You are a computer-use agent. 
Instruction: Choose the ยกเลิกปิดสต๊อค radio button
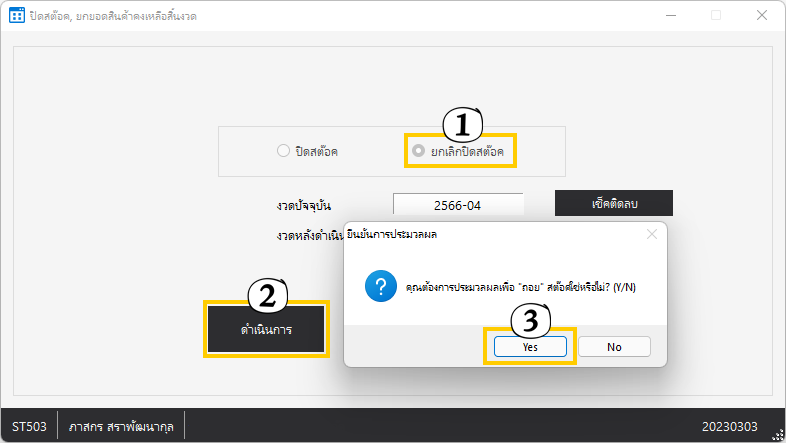click(418, 151)
